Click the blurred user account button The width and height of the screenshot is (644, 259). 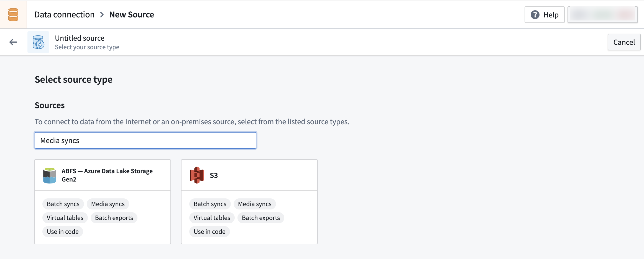(602, 15)
